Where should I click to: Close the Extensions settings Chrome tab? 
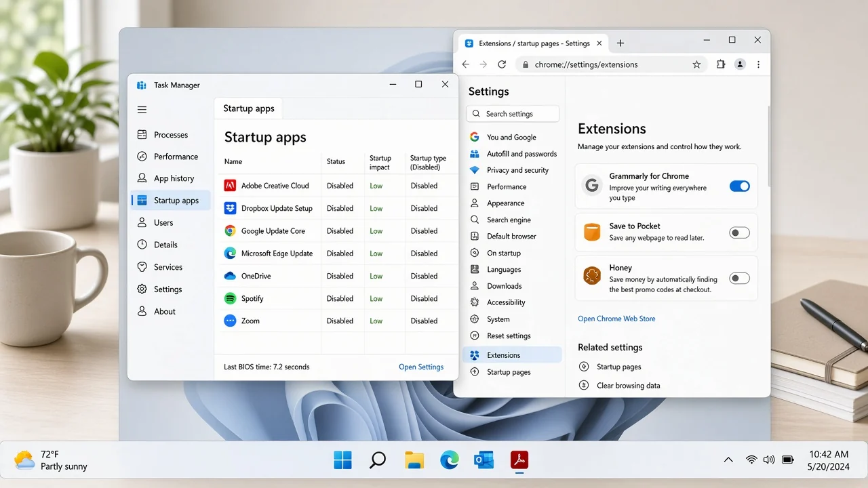tap(599, 43)
